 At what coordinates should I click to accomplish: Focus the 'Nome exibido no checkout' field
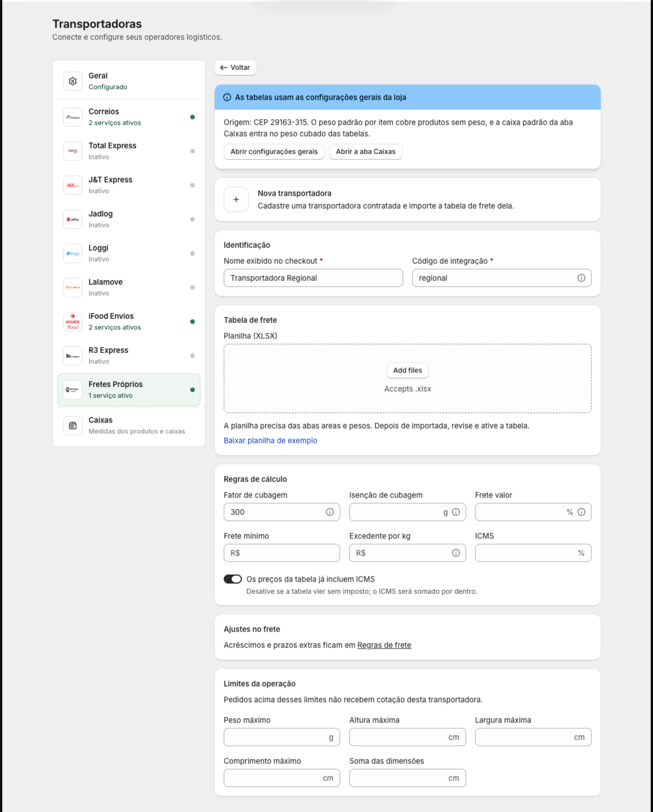313,278
